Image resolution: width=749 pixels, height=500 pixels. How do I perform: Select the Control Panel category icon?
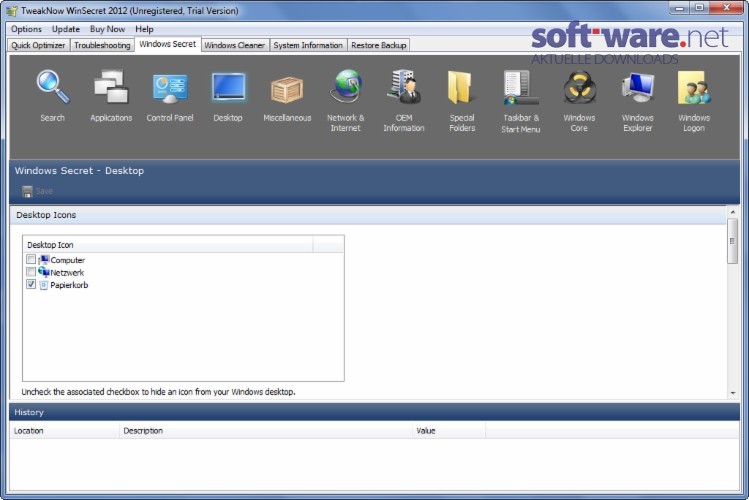170,88
